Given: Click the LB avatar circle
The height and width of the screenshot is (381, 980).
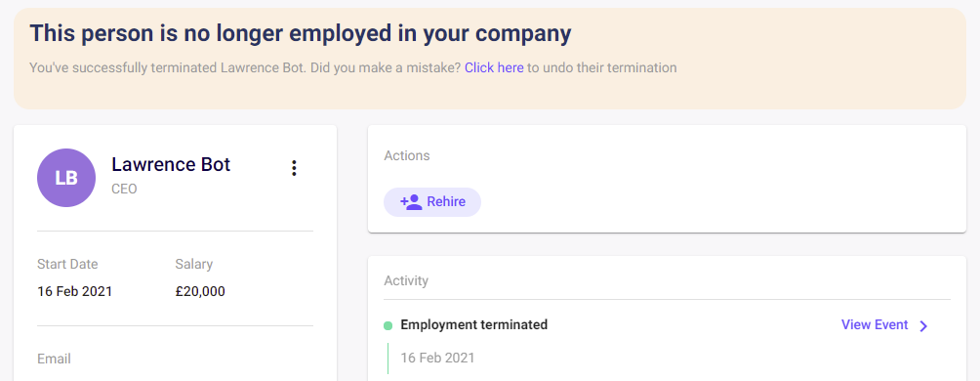Looking at the screenshot, I should click(x=66, y=178).
